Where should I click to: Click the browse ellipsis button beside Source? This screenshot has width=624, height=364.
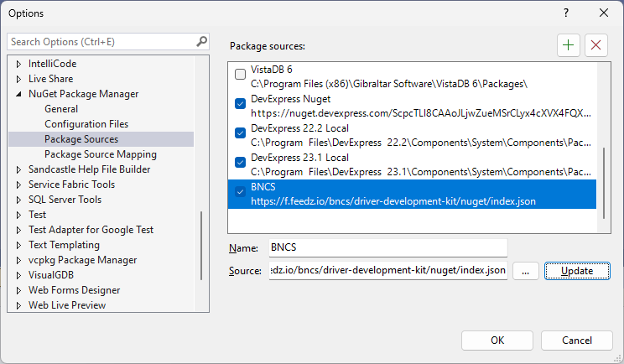[x=525, y=271]
